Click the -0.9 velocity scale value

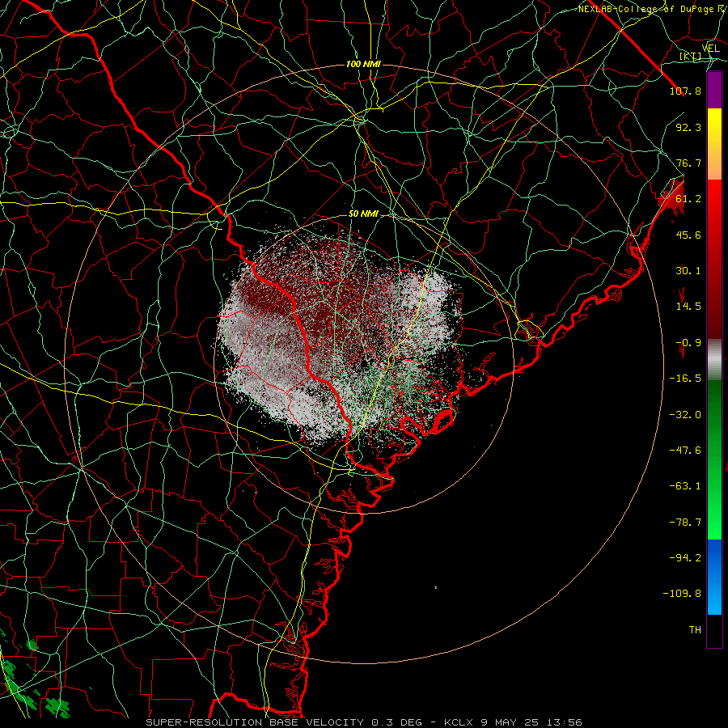tap(688, 343)
